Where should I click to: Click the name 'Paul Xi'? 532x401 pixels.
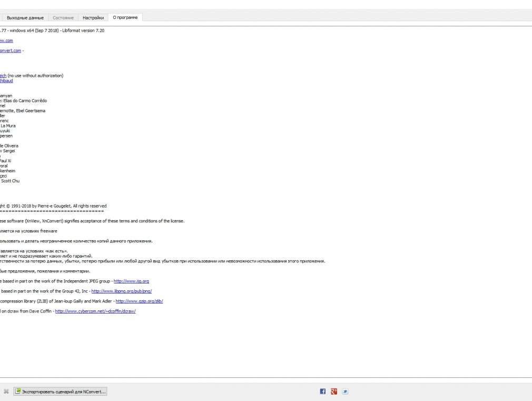point(5,161)
